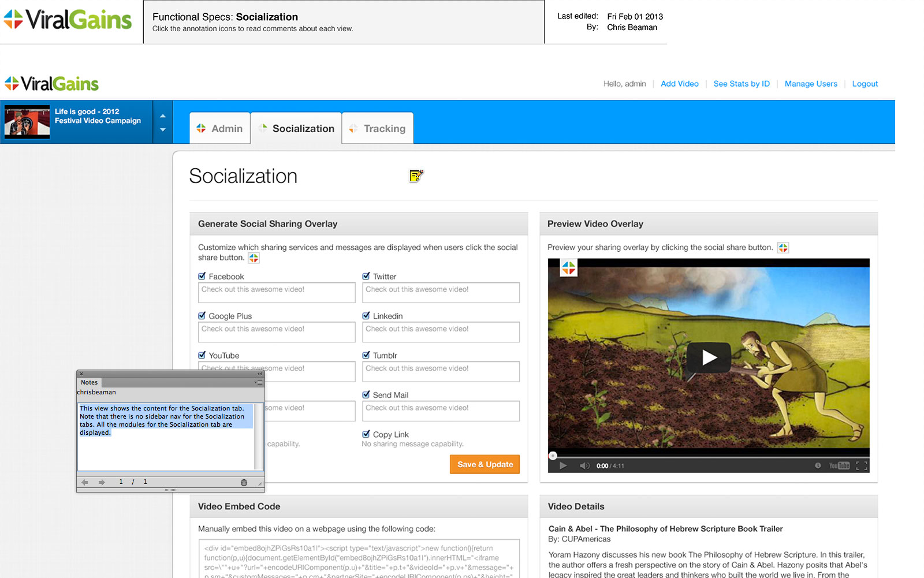Go to previous note with left arrow
This screenshot has width=924, height=578.
click(85, 482)
